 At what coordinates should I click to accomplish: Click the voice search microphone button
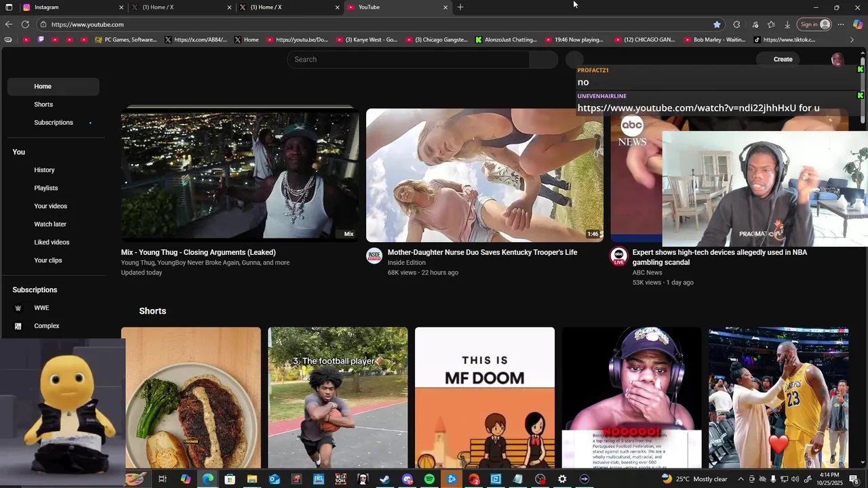[574, 60]
